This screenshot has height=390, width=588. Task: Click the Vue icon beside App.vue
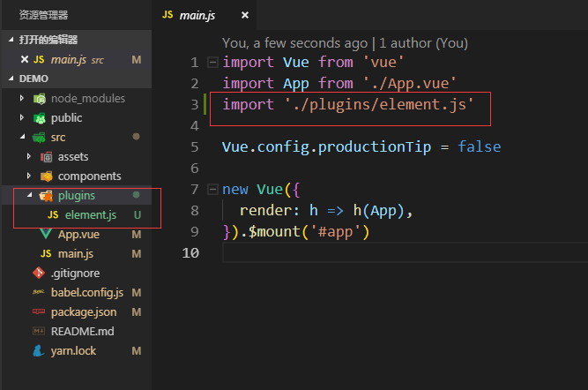click(x=46, y=234)
